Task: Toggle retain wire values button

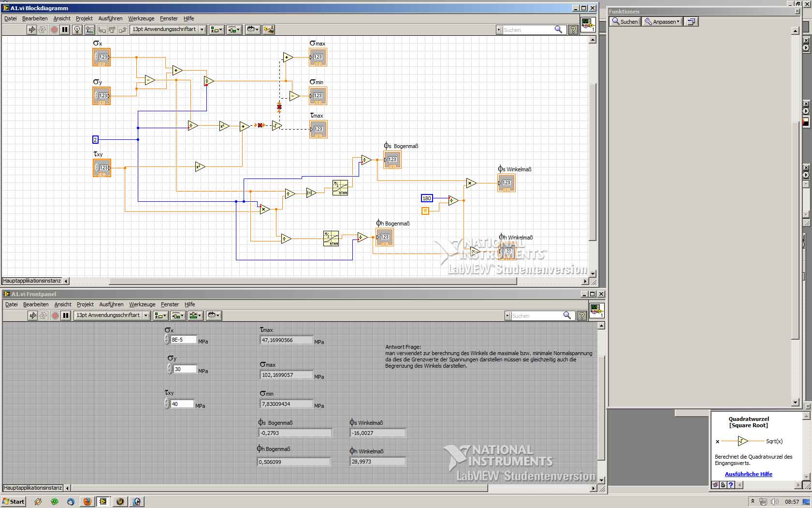Action: click(89, 30)
